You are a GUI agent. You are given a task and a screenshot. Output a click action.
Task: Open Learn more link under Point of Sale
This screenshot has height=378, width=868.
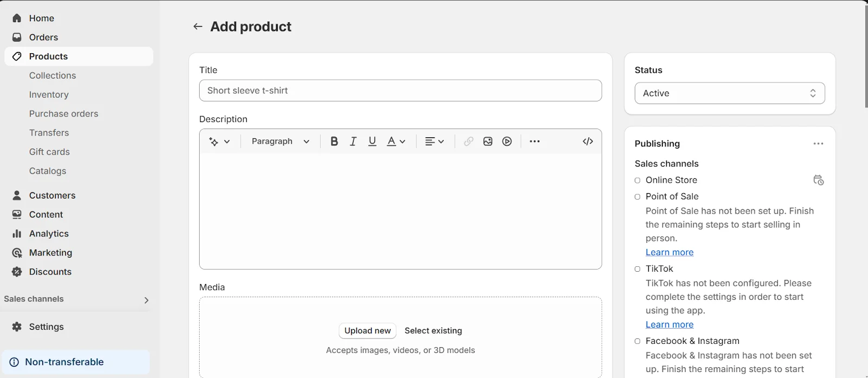point(669,252)
